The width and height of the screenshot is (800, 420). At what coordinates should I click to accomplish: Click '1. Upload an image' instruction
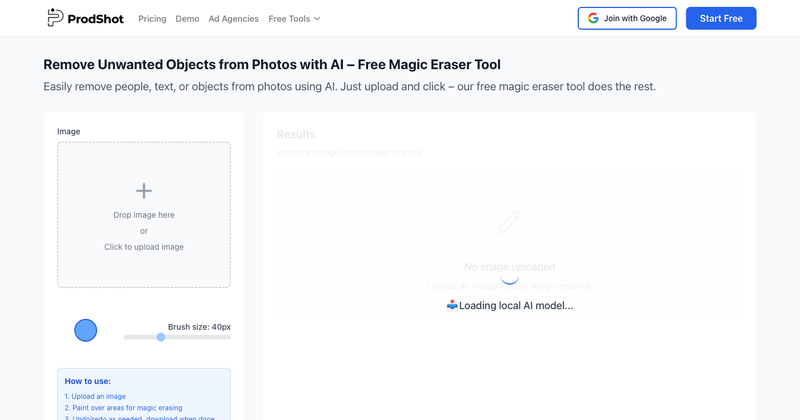95,397
